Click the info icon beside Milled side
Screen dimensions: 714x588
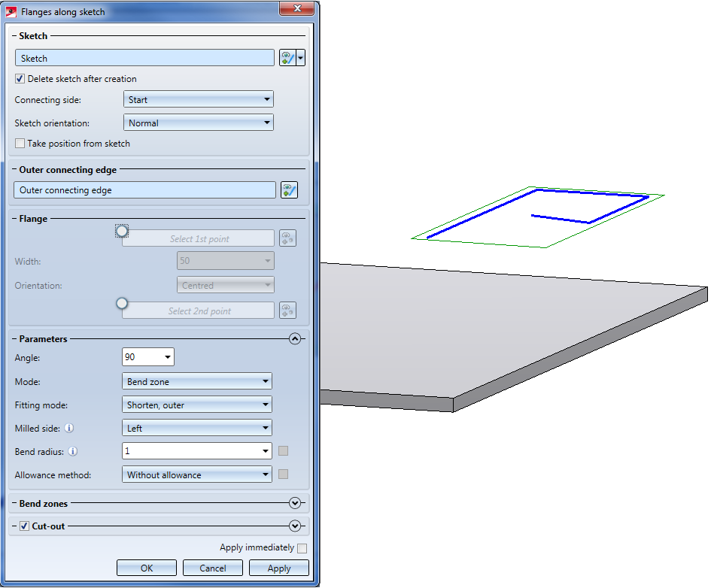tap(68, 429)
